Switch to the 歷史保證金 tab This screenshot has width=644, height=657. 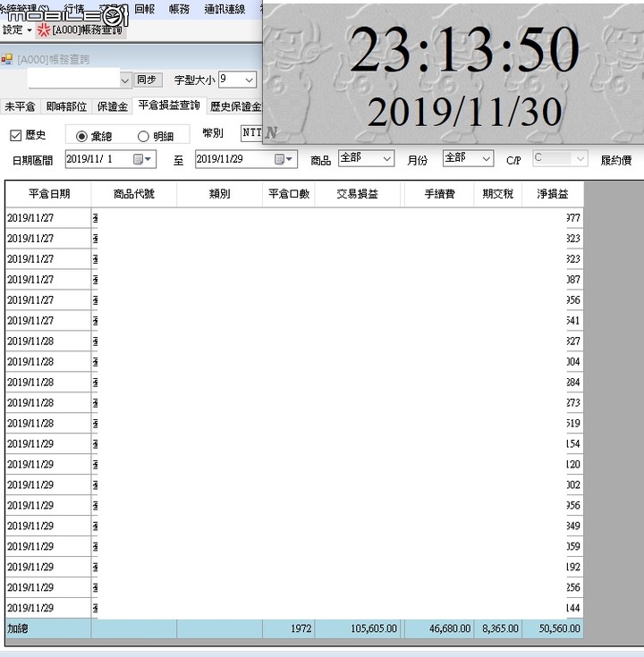pos(235,107)
